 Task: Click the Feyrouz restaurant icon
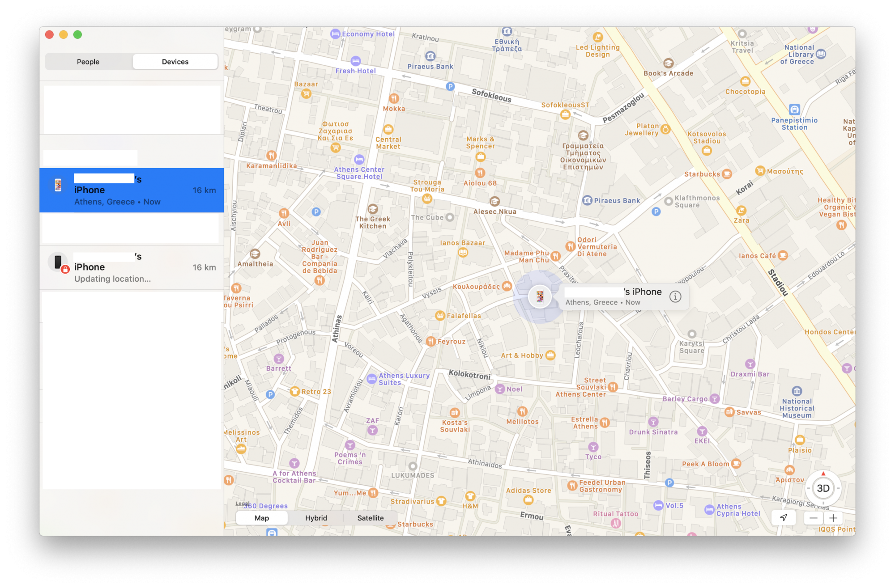[x=430, y=342]
